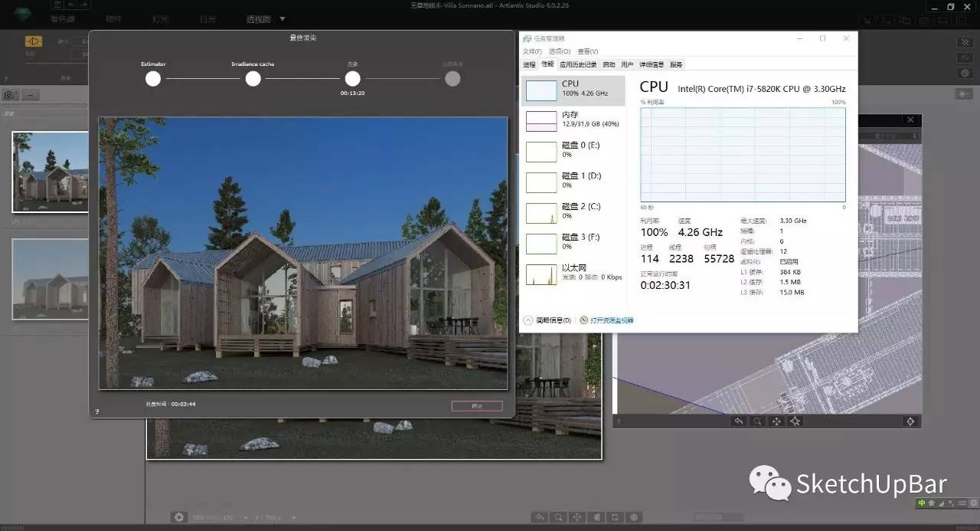Click the hand icon in bottom preview toolbar
Image resolution: width=980 pixels, height=531 pixels.
(x=597, y=517)
